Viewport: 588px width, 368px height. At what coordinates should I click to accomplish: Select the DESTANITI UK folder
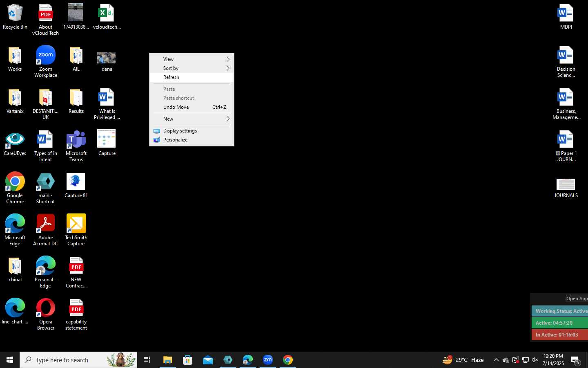(x=45, y=104)
